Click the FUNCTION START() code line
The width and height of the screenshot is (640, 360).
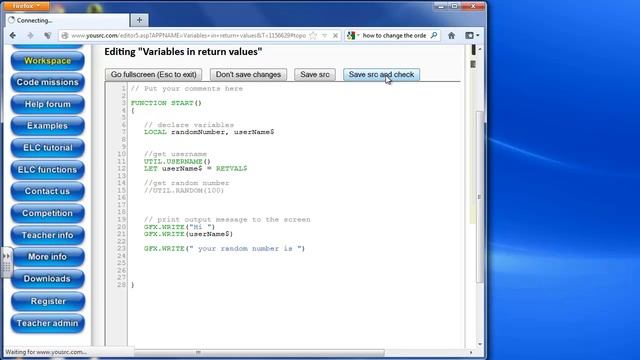tap(166, 103)
